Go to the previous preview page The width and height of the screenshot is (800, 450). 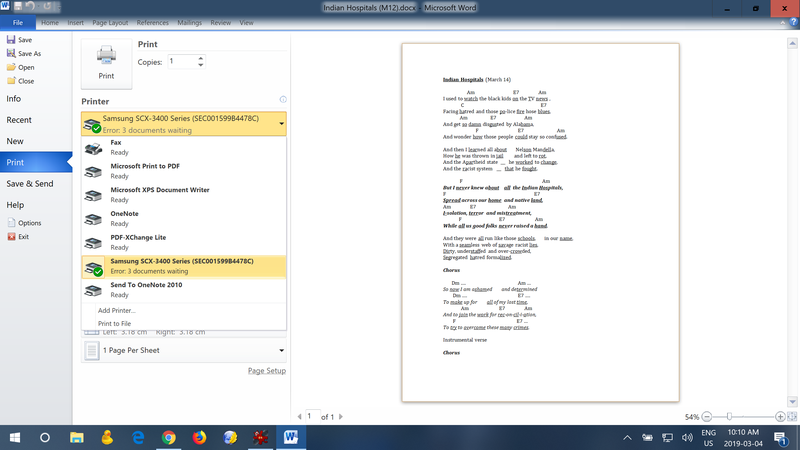(x=299, y=417)
